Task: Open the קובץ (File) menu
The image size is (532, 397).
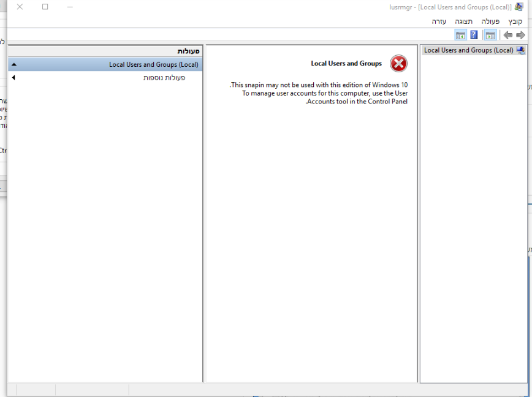Action: point(515,21)
